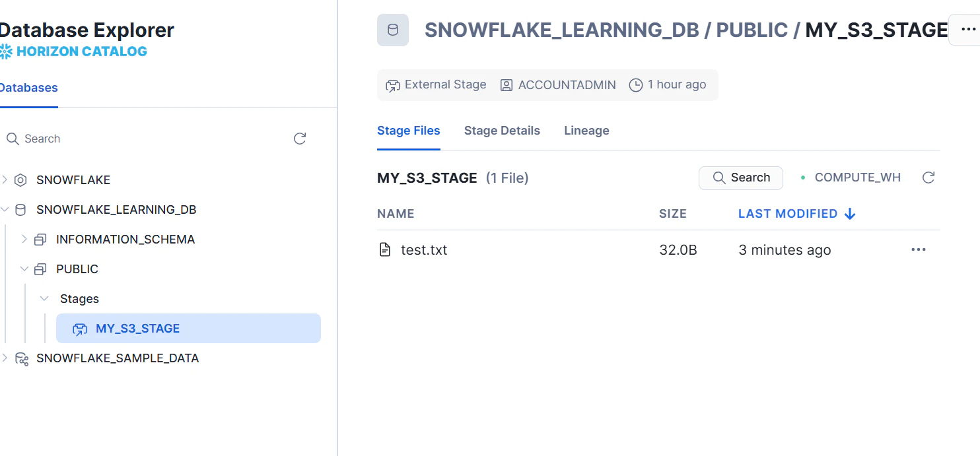Click the SNOWFLAKE application database icon

(20, 180)
